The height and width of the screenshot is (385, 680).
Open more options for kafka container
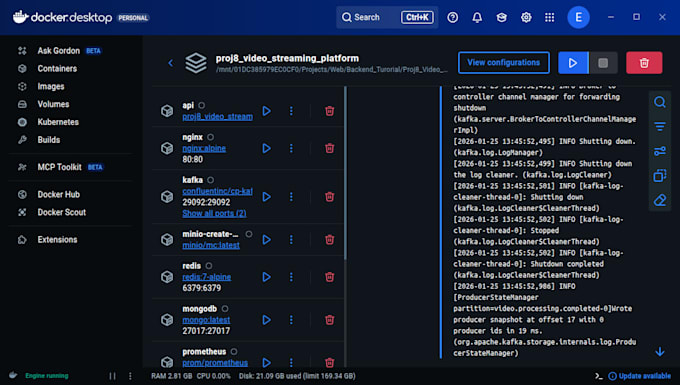(x=291, y=197)
